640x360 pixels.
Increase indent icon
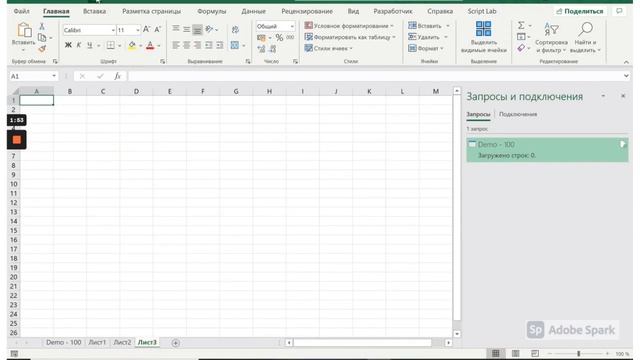(220, 45)
